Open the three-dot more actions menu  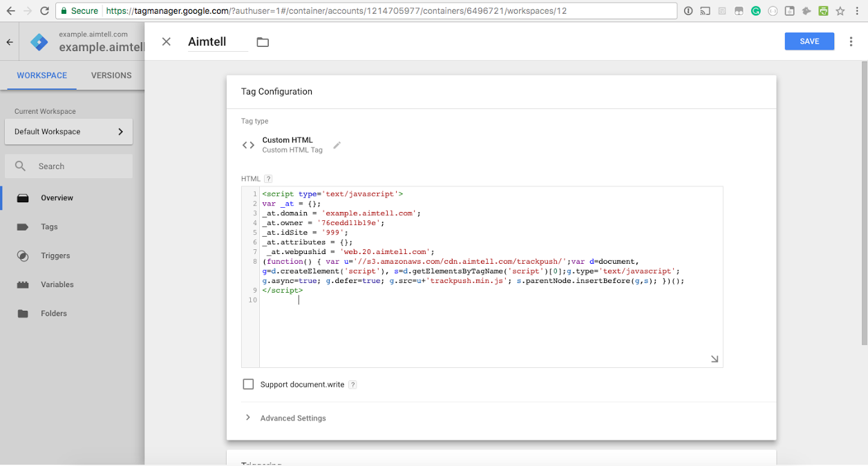point(851,41)
